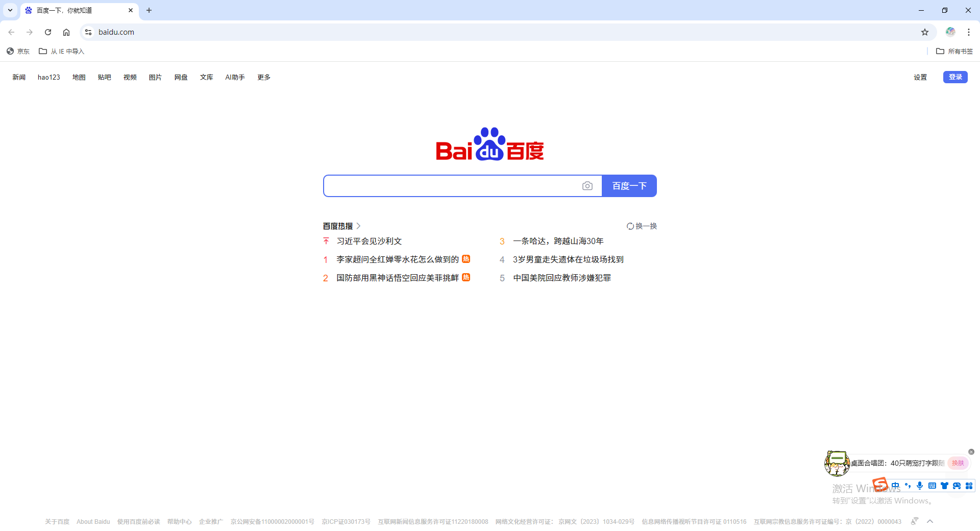Click the 京公网安备11000002000001号 footer link

click(273, 522)
